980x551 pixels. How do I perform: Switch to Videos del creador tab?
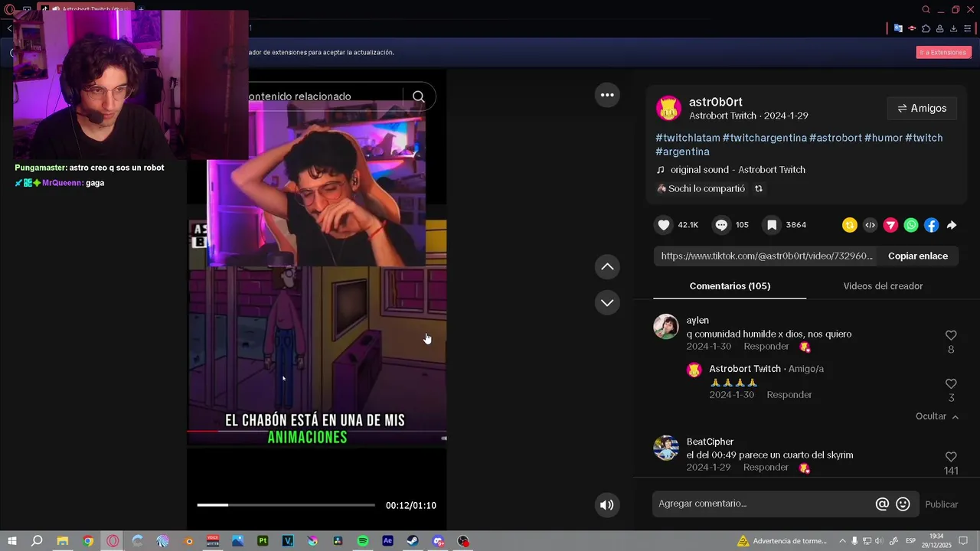883,286
